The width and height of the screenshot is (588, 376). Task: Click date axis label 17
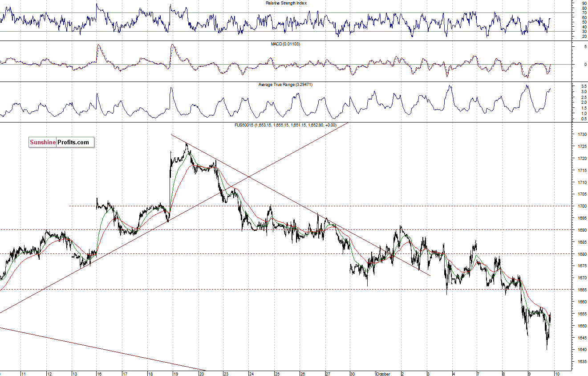pos(125,374)
